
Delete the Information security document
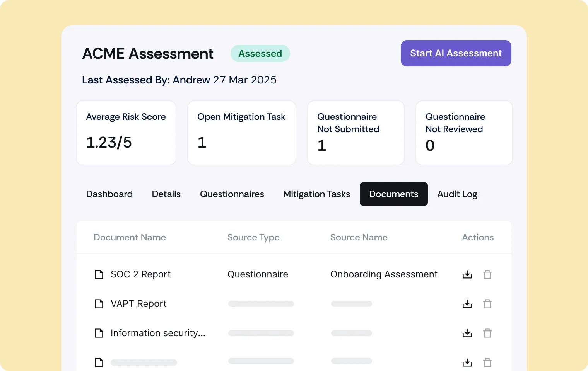(x=487, y=333)
